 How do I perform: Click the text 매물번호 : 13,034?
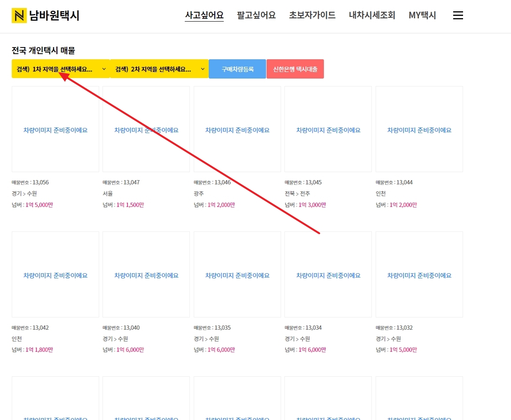click(303, 327)
